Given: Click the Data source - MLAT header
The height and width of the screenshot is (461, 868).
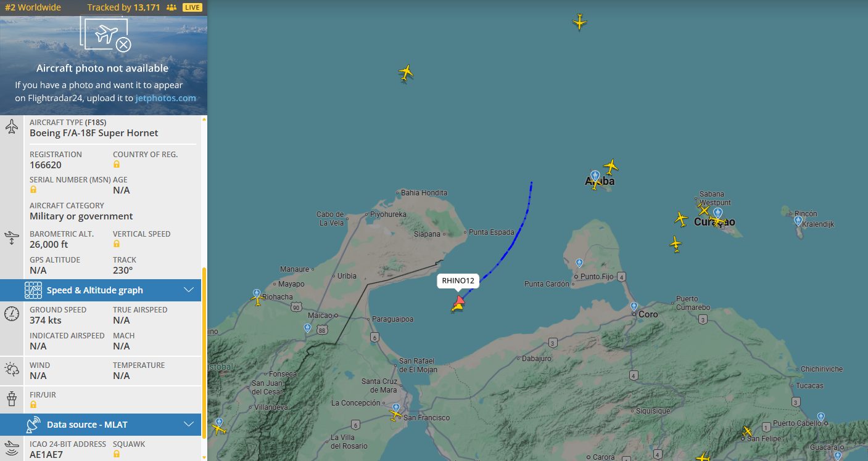Looking at the screenshot, I should tap(101, 425).
